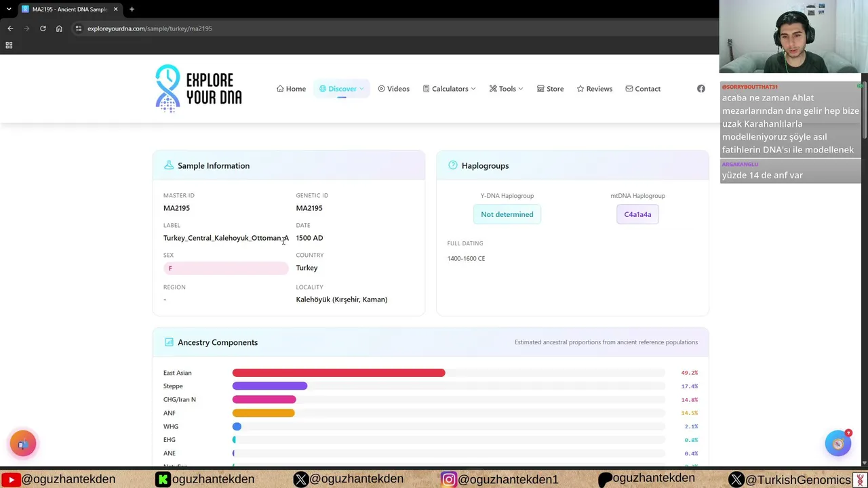Close the MA2195 browser tab
Viewport: 868px width, 488px height.
click(115, 9)
